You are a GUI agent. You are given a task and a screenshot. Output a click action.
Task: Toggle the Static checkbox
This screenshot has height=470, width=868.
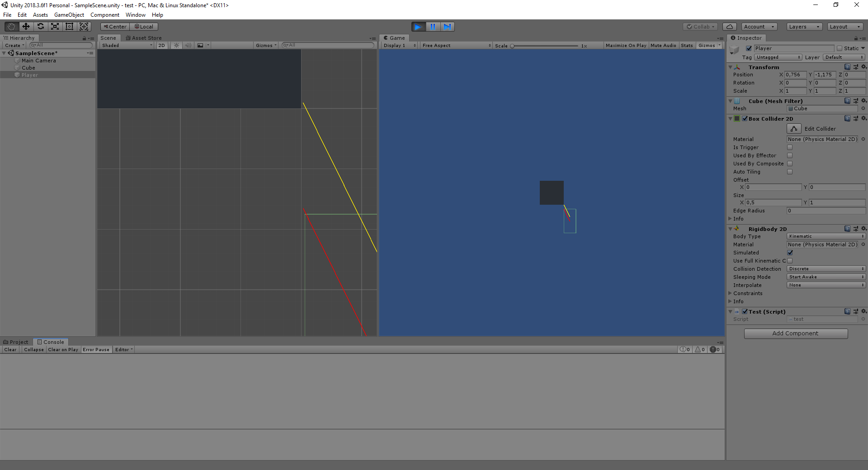(840, 48)
